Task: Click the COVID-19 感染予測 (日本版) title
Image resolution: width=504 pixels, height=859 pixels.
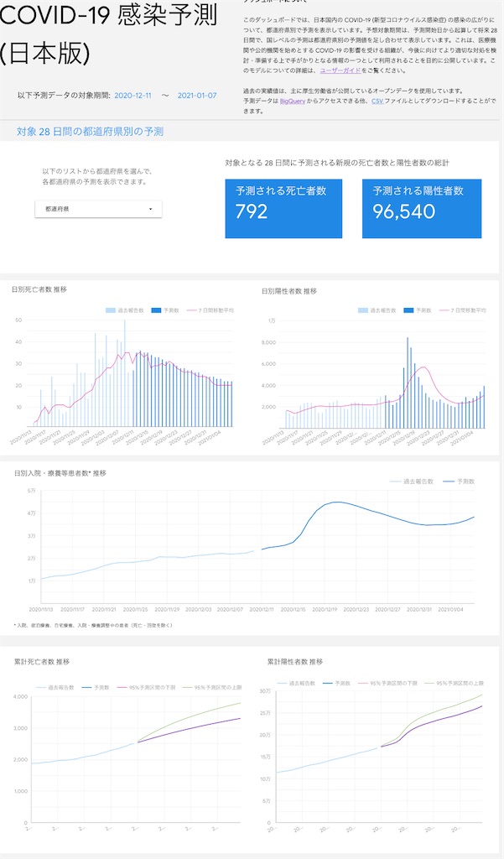Action: [x=108, y=34]
